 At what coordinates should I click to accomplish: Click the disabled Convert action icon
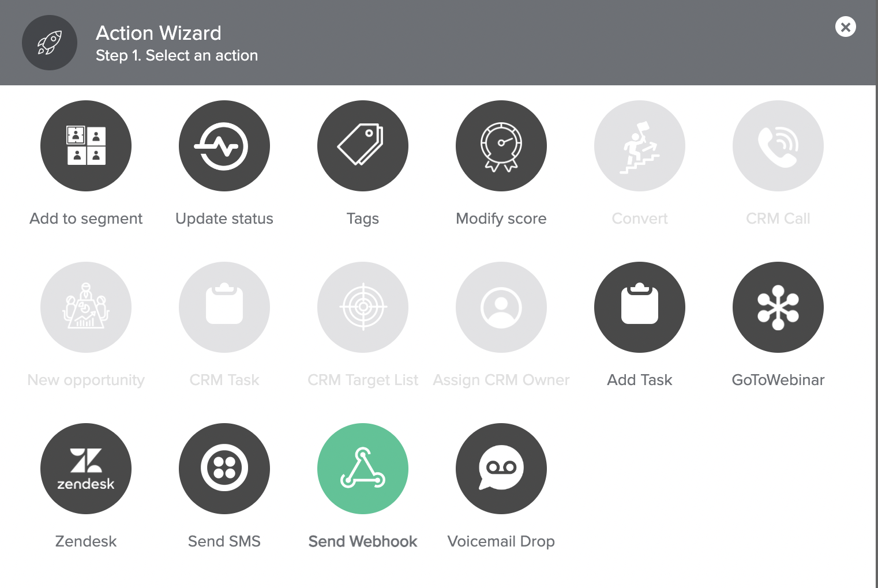640,146
